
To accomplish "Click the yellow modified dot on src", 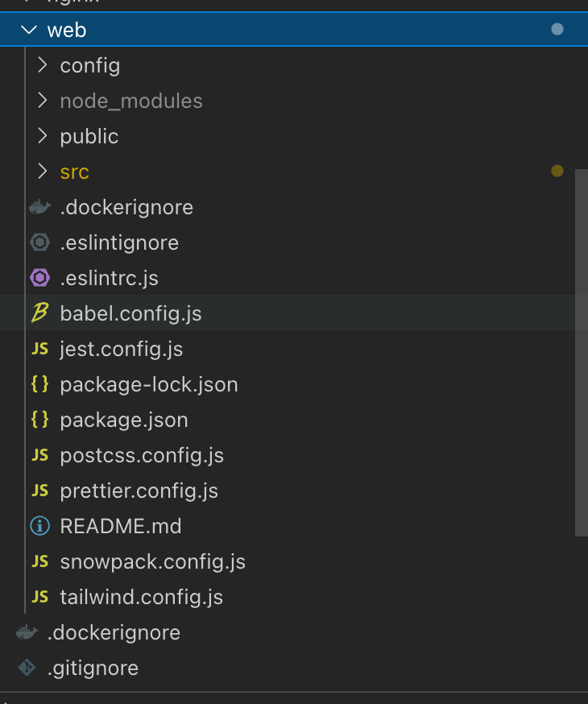I will click(x=557, y=171).
